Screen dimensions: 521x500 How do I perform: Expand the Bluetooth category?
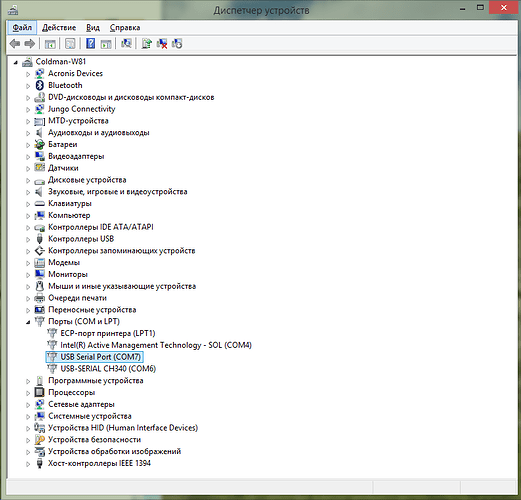point(28,86)
